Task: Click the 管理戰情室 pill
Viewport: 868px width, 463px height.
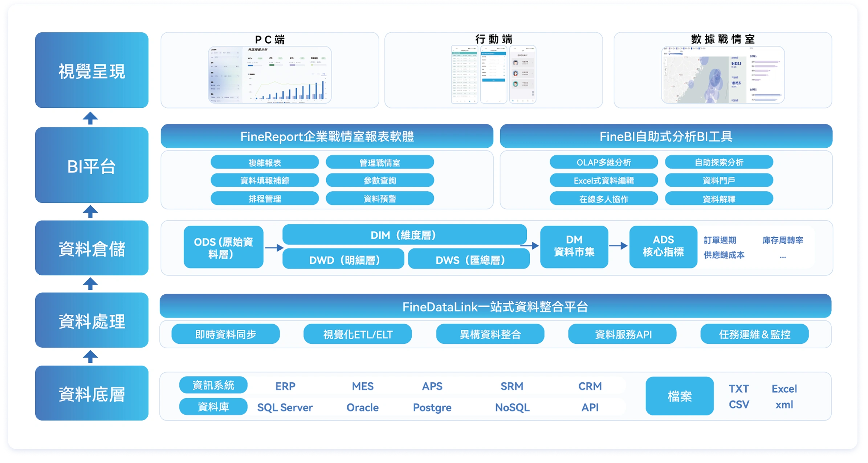Action: (380, 162)
